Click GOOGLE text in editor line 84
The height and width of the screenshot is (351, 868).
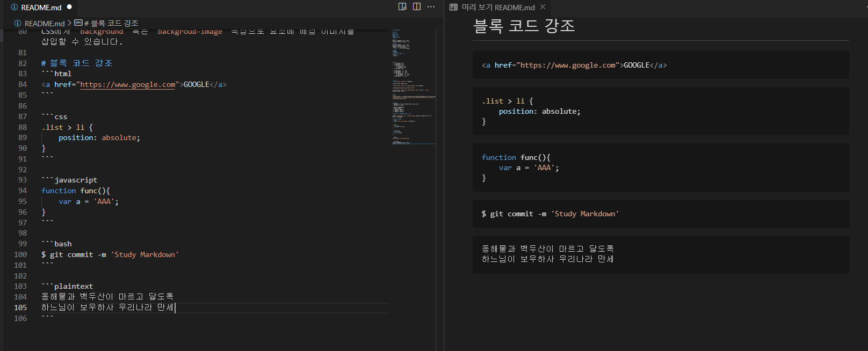coord(197,84)
